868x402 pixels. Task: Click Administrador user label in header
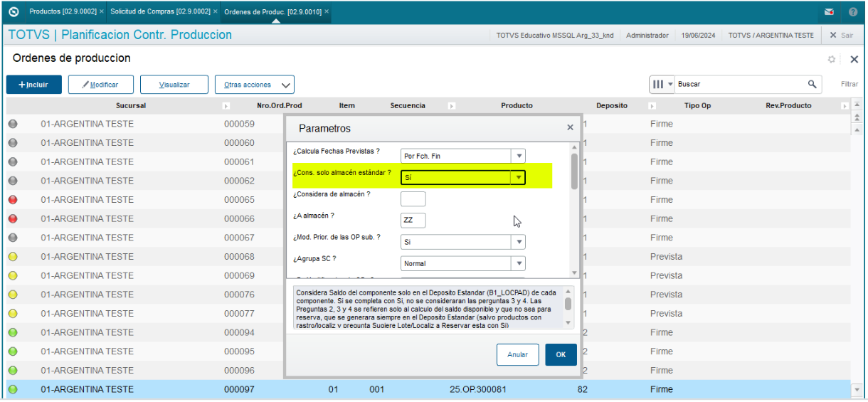coord(647,35)
